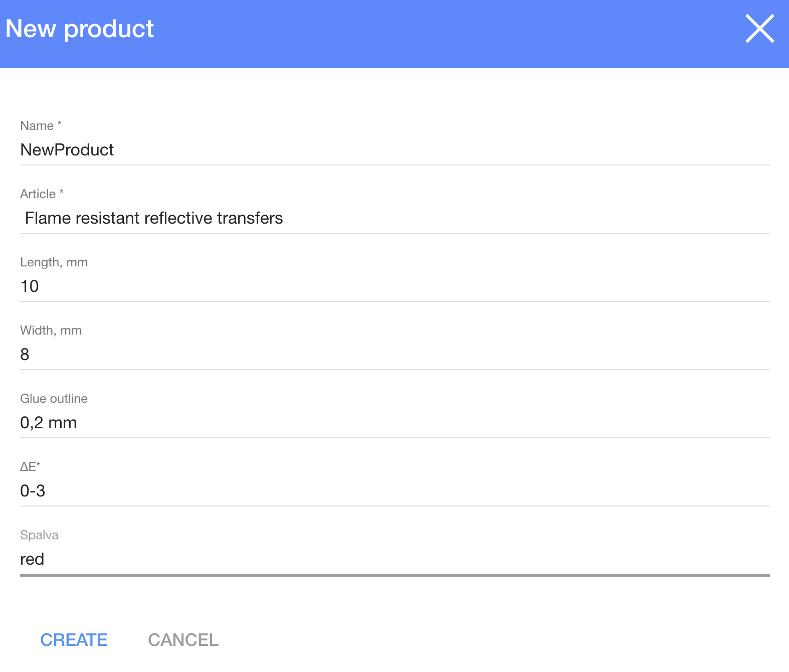Image resolution: width=789 pixels, height=672 pixels.
Task: Click the "Length, mm" label
Action: tap(54, 262)
